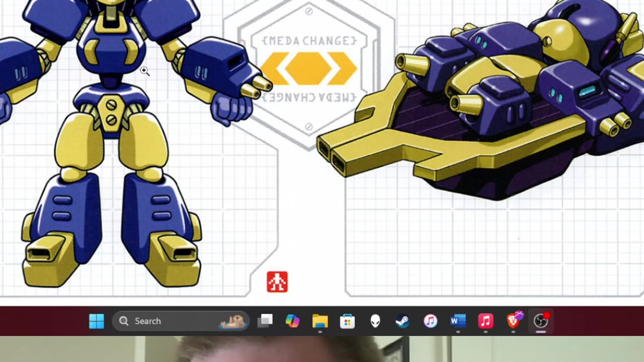
Task: Open Microsoft Store from the taskbar
Action: click(348, 321)
